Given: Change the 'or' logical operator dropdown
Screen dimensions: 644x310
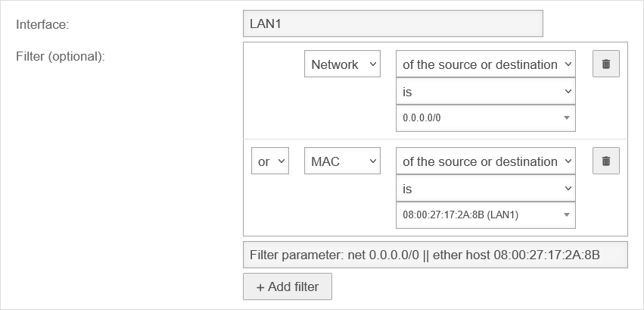Looking at the screenshot, I should click(269, 161).
